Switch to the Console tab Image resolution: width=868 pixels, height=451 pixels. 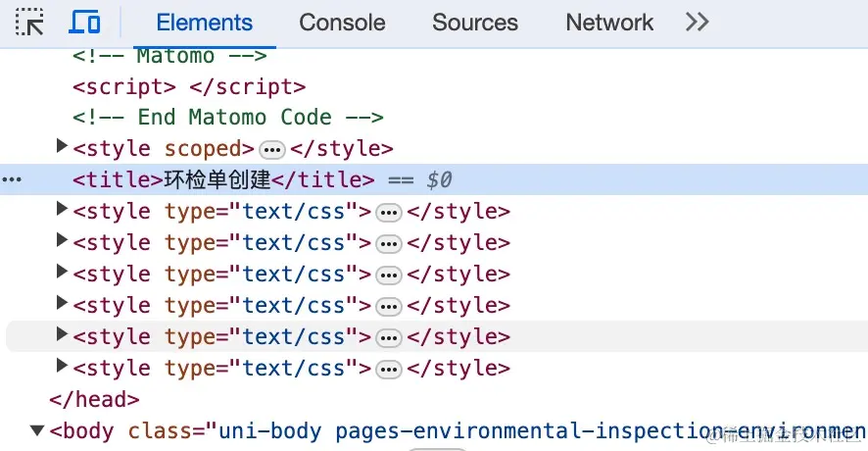point(342,23)
